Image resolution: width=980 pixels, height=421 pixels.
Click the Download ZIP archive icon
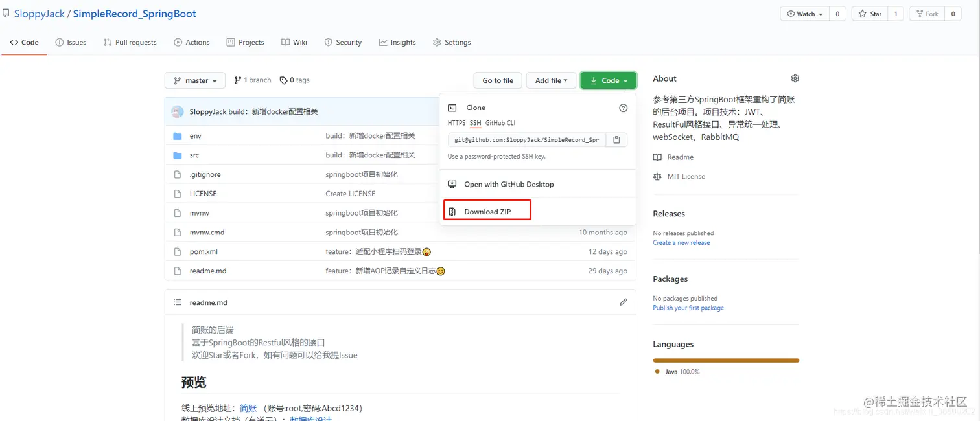tap(452, 212)
